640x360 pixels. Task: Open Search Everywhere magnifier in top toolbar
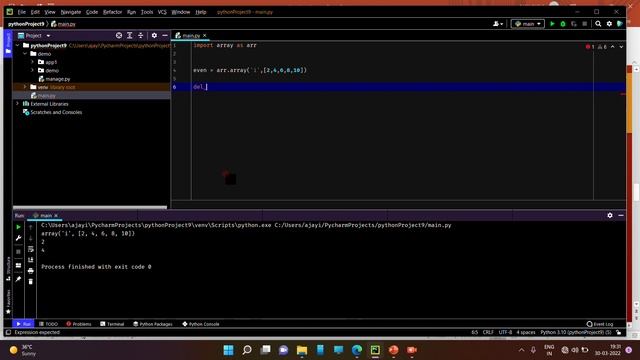coord(598,24)
